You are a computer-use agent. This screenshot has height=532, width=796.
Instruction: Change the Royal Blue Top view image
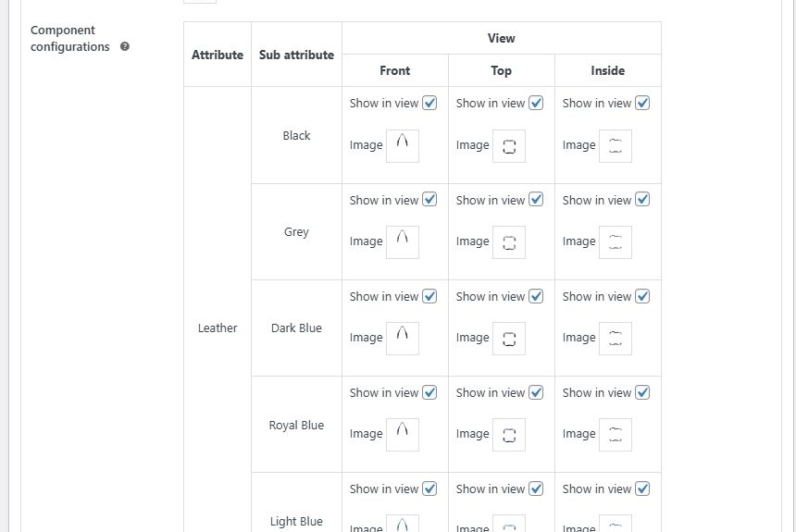(509, 434)
